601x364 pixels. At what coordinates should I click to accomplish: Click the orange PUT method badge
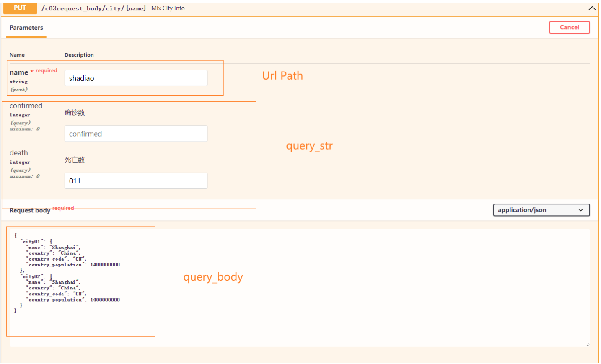(x=20, y=8)
